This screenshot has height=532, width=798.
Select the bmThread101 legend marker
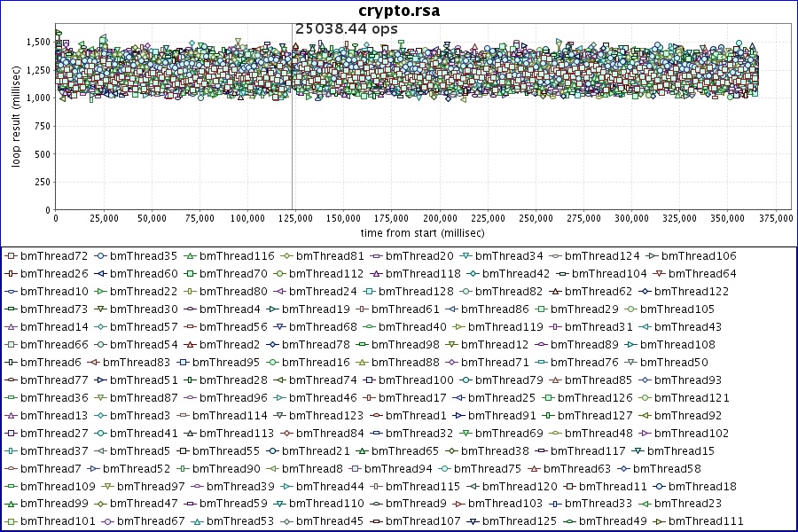11,521
